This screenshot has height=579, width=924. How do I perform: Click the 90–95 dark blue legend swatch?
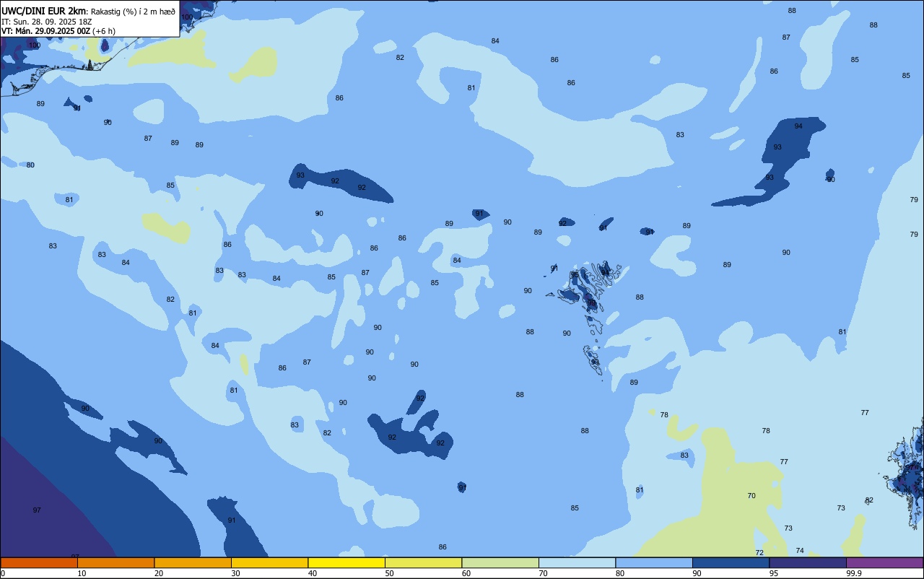pos(731,562)
